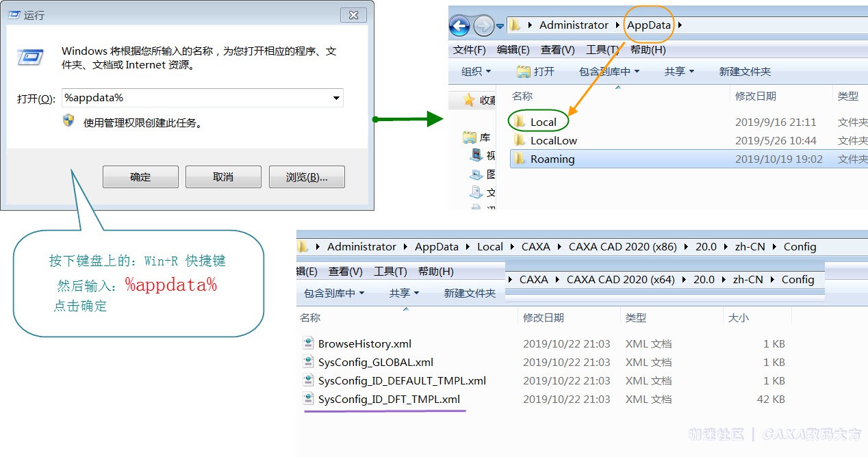Click AppData breadcrumb in the top address bar
This screenshot has width=868, height=457.
click(650, 25)
